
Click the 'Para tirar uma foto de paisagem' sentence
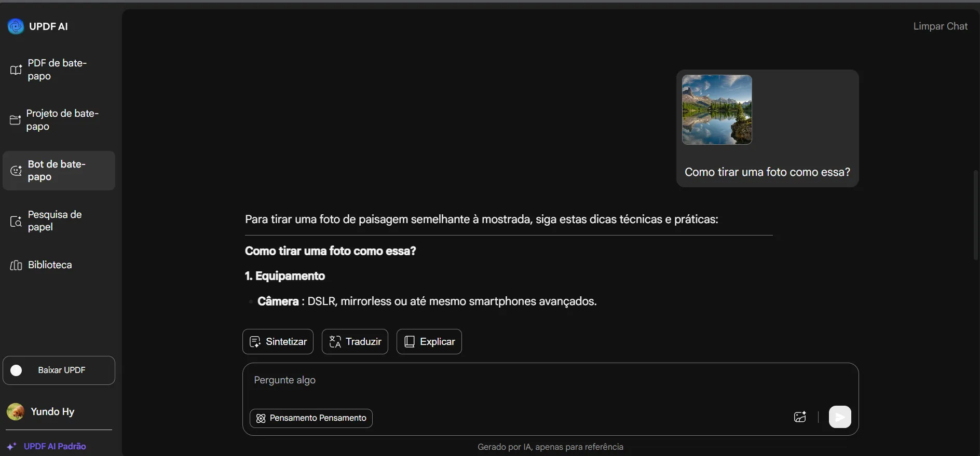pos(481,219)
